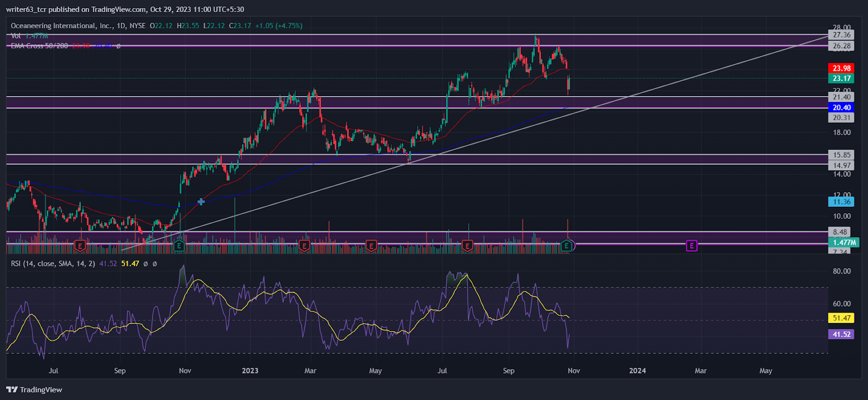Select the Oceaneering International, Inc. symbol title
The height and width of the screenshot is (400, 868).
point(61,26)
